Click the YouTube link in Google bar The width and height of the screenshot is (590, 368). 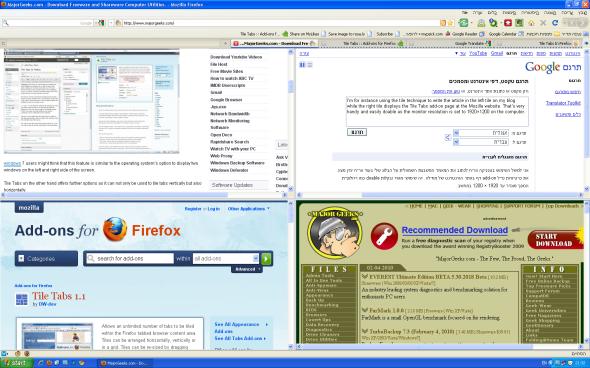pos(478,53)
